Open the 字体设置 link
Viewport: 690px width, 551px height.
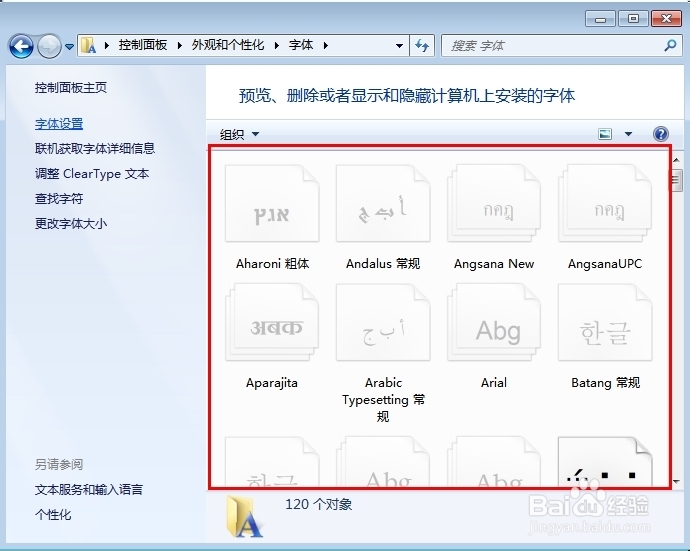tap(59, 124)
